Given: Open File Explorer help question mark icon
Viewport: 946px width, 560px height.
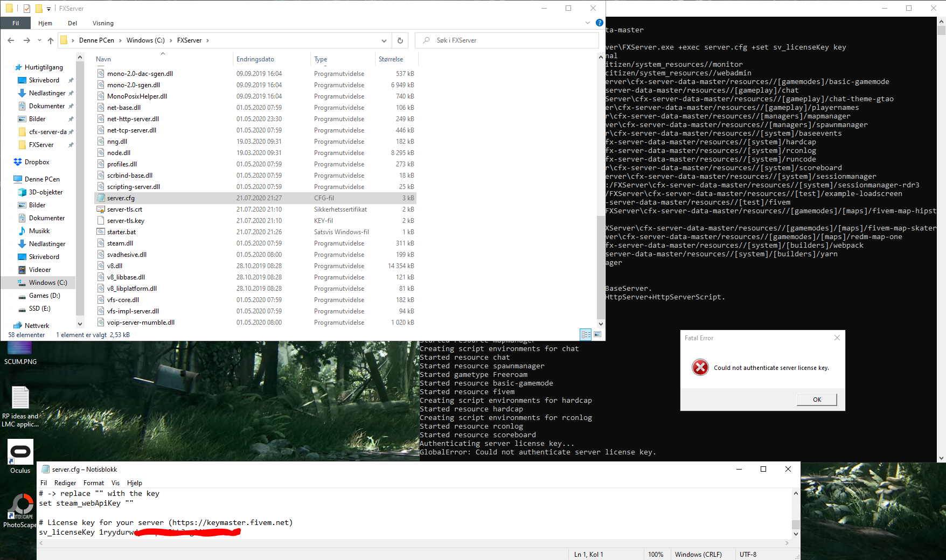Looking at the screenshot, I should pyautogui.click(x=600, y=23).
